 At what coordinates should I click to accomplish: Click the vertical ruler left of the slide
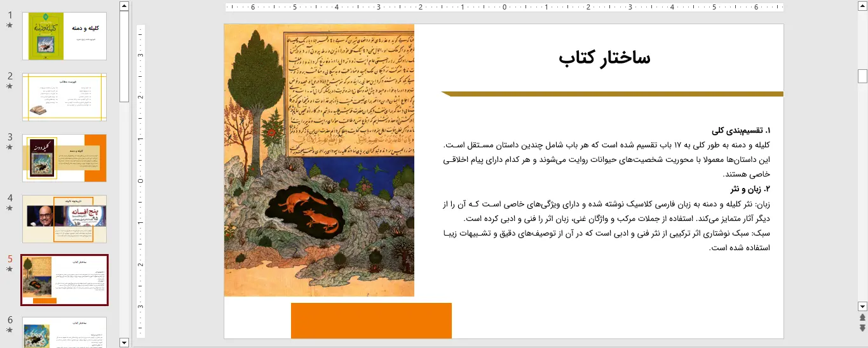click(141, 181)
